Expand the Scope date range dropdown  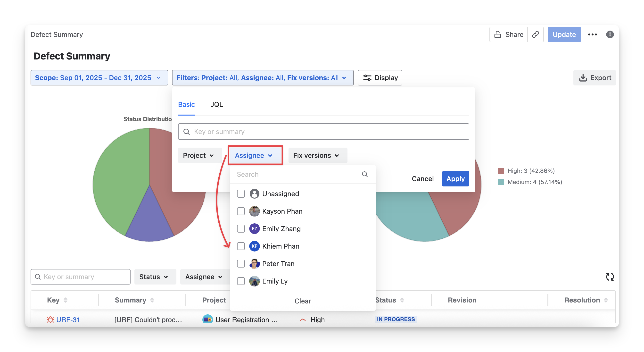99,78
